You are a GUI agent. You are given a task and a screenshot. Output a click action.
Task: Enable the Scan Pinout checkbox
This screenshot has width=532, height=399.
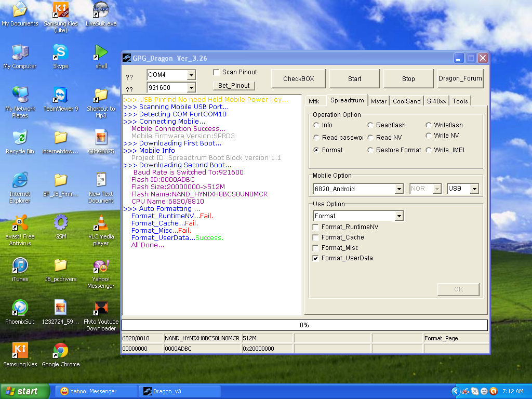[x=217, y=72]
